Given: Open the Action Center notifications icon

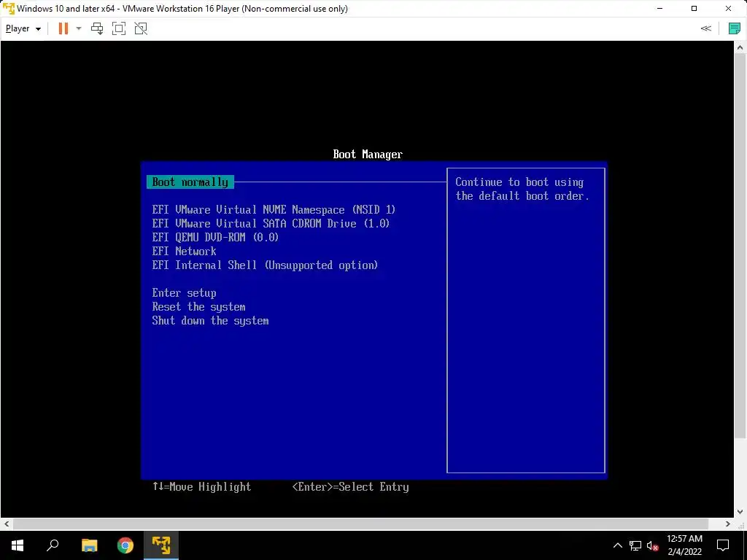Looking at the screenshot, I should pyautogui.click(x=723, y=545).
